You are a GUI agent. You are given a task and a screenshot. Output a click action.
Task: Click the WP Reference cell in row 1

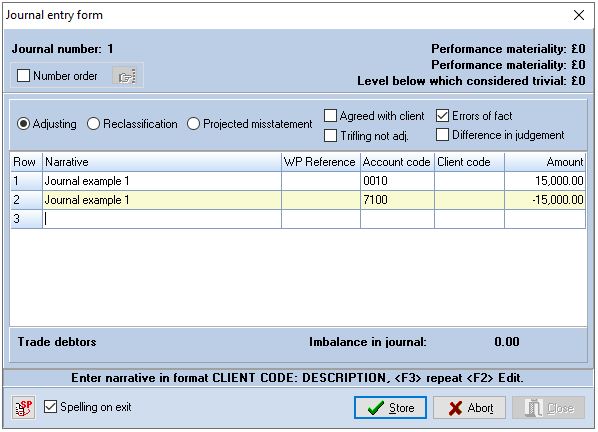(321, 181)
